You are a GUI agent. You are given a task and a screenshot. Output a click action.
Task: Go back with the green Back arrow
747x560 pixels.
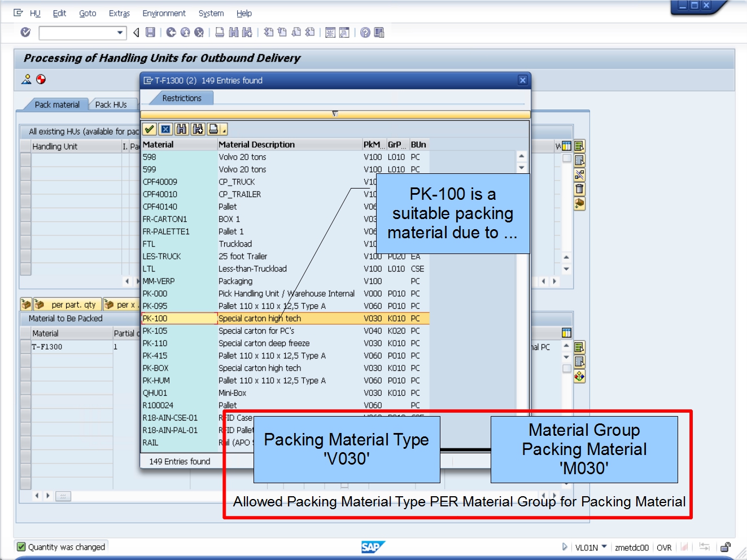pyautogui.click(x=171, y=32)
